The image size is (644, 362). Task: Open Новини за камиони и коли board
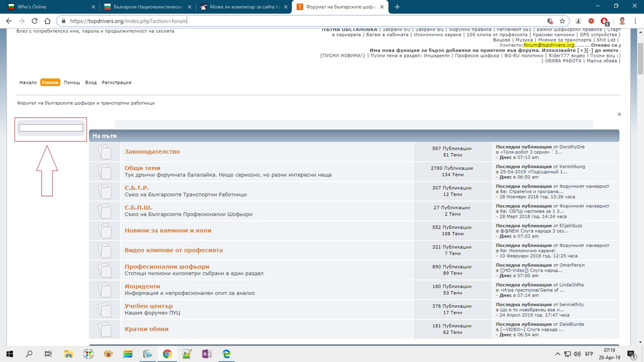[x=168, y=230]
